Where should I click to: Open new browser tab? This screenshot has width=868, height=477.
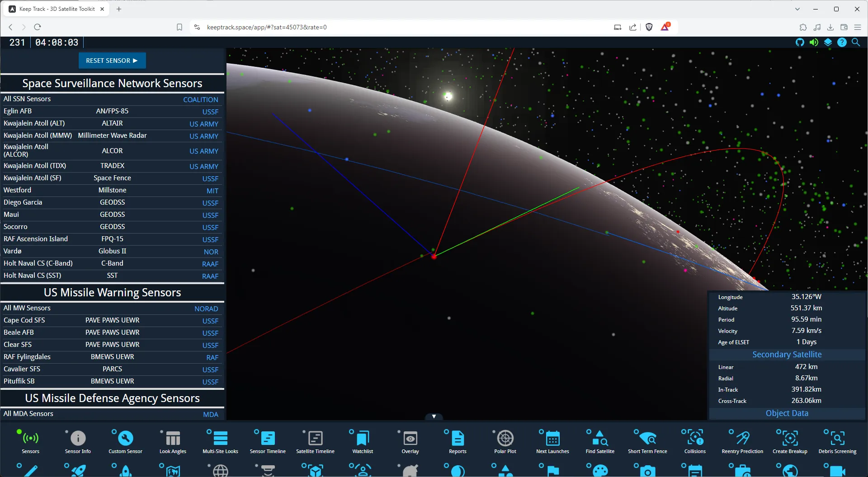coord(119,9)
